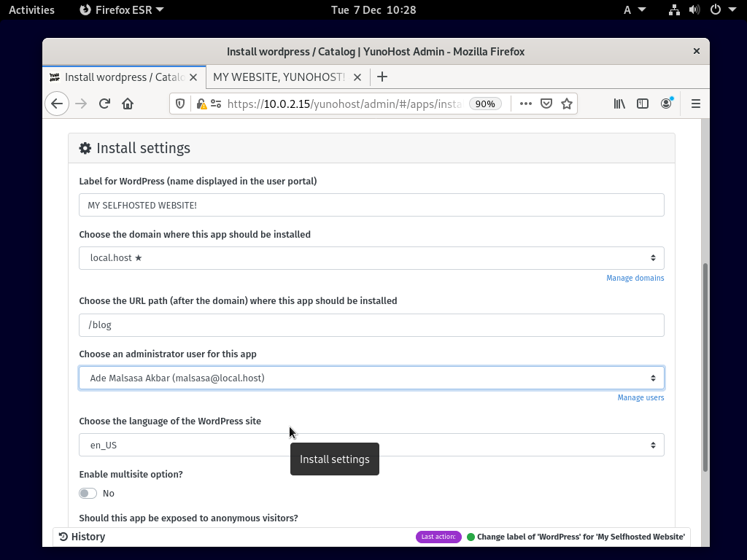The width and height of the screenshot is (747, 560).
Task: Click the green last action status dot
Action: (x=471, y=537)
